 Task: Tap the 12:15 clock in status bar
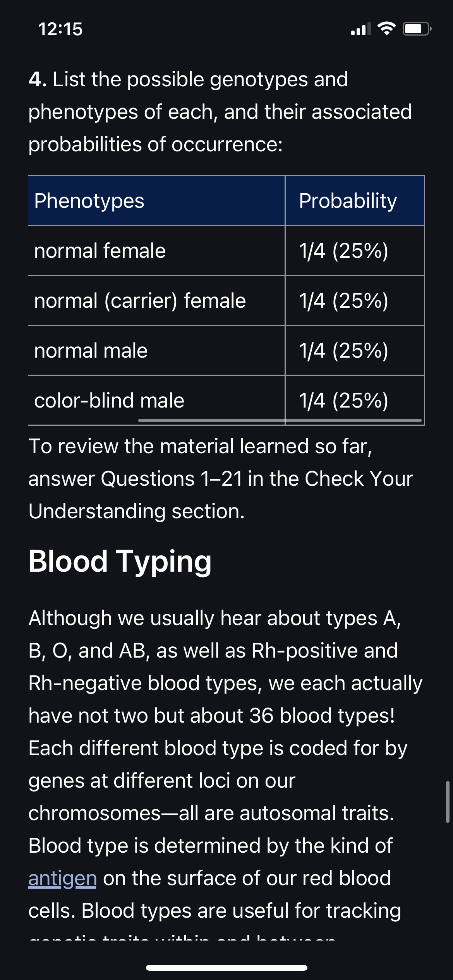60,29
